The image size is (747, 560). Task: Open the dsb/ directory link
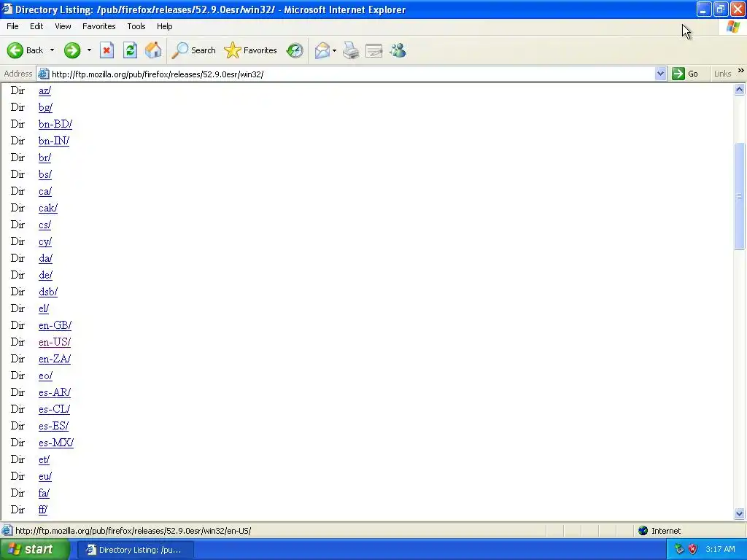pyautogui.click(x=48, y=292)
